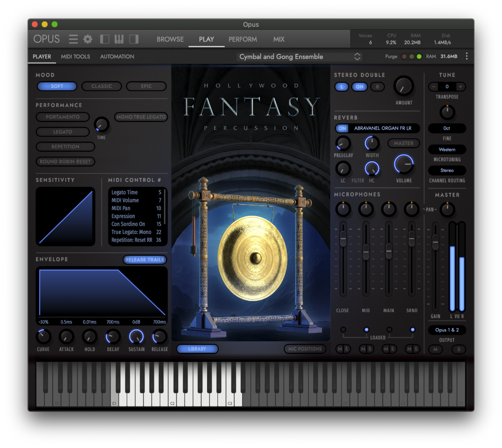Select the SOFT mood

57,86
